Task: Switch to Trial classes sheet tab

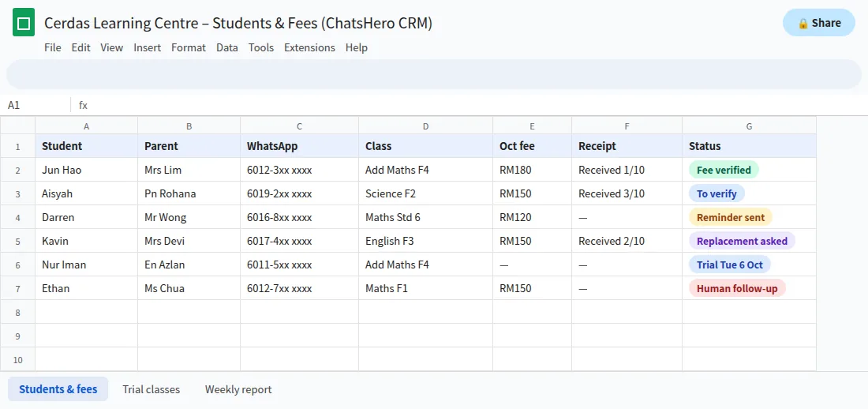Action: pos(152,389)
